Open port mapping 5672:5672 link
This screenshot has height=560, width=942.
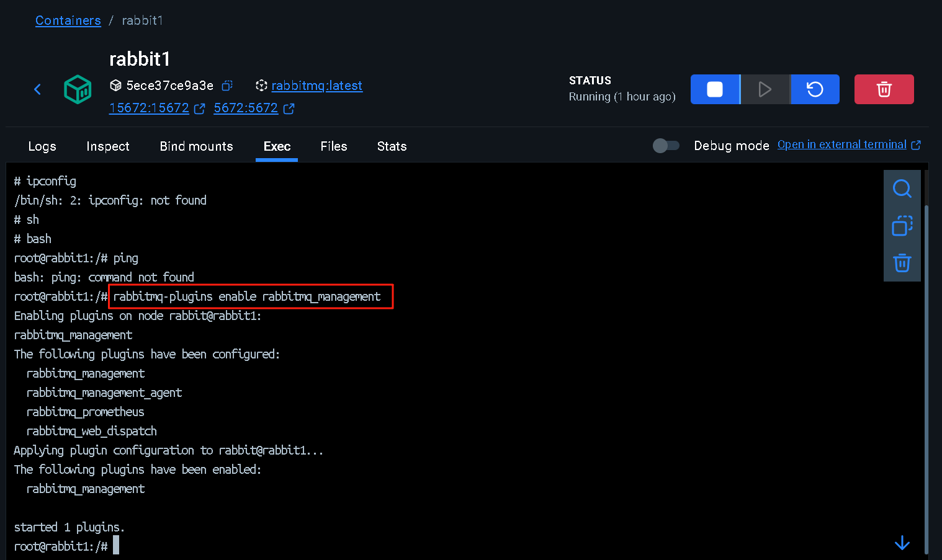point(246,108)
